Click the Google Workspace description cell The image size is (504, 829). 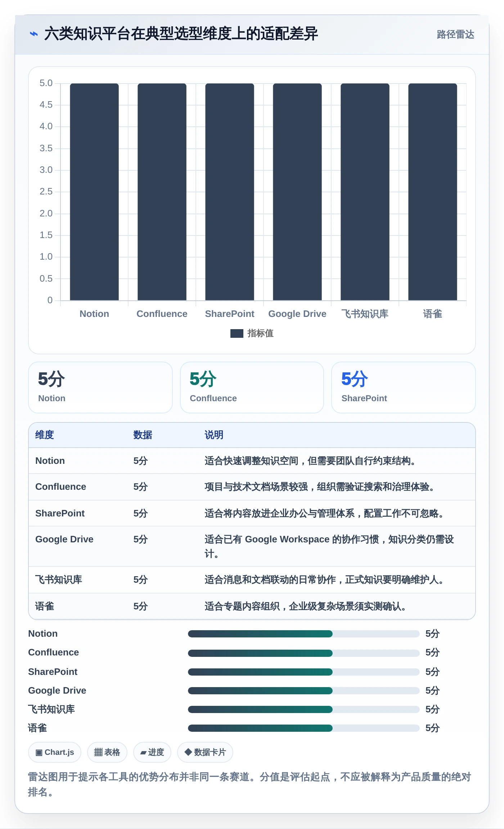(x=329, y=546)
